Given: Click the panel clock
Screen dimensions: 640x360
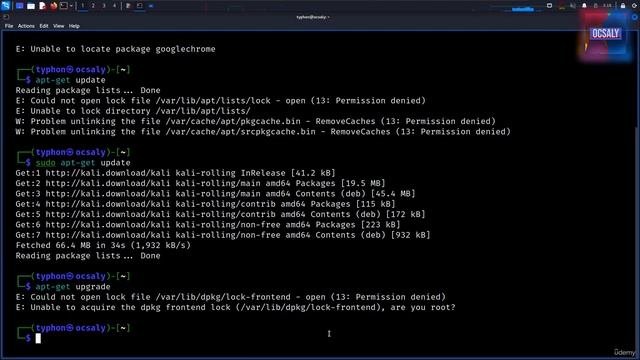Looking at the screenshot, I should point(608,6).
